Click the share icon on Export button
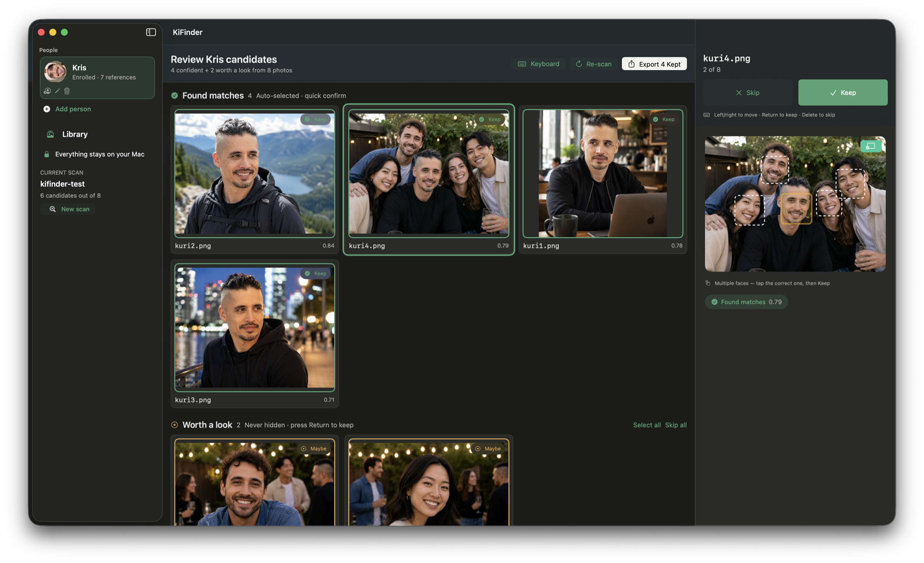Viewport: 924px width, 563px height. pos(631,64)
